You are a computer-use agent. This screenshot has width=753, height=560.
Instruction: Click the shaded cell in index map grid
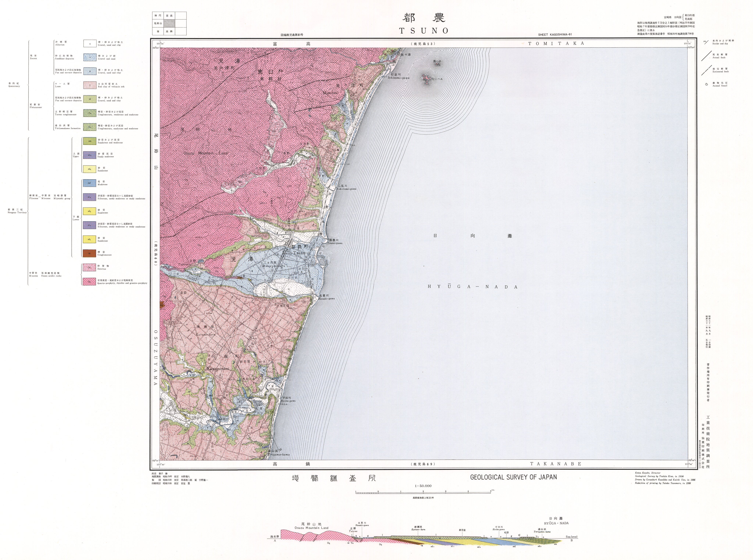click(169, 23)
